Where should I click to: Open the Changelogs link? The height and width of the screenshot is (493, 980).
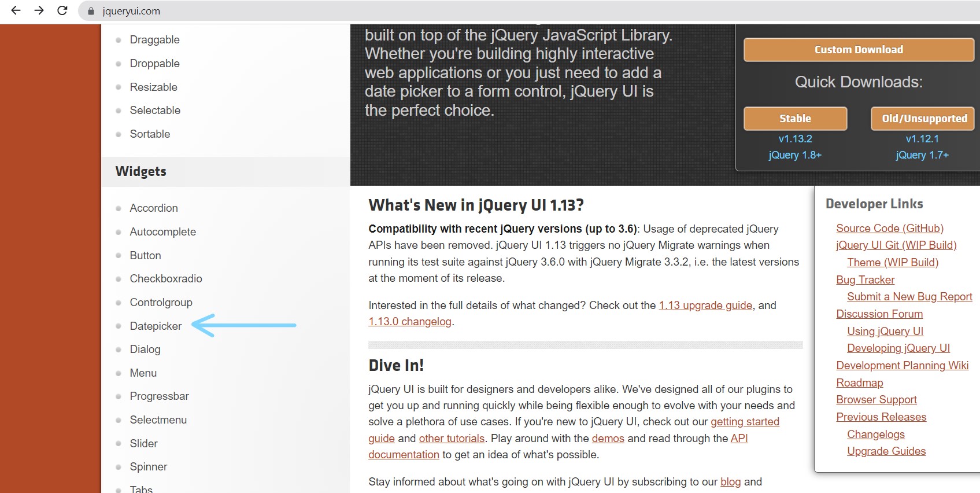click(876, 434)
